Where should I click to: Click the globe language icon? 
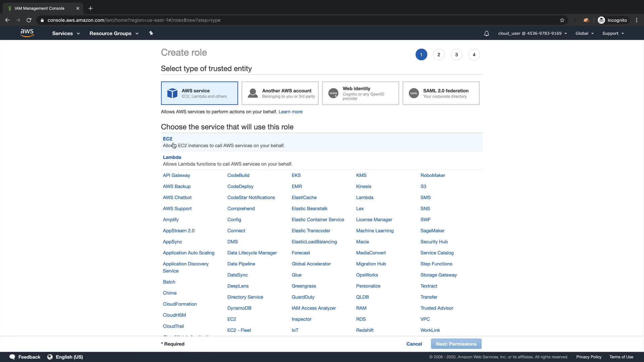coord(50,357)
